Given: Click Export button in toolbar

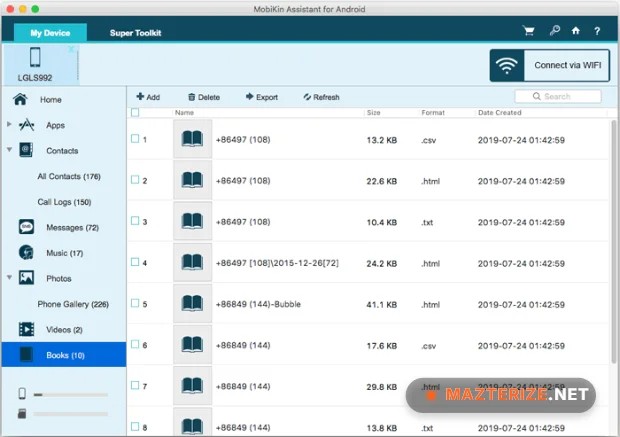Looking at the screenshot, I should 261,97.
